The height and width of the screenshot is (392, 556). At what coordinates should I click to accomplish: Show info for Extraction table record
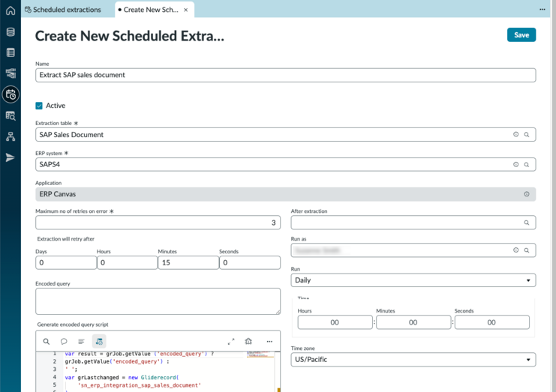(x=516, y=135)
